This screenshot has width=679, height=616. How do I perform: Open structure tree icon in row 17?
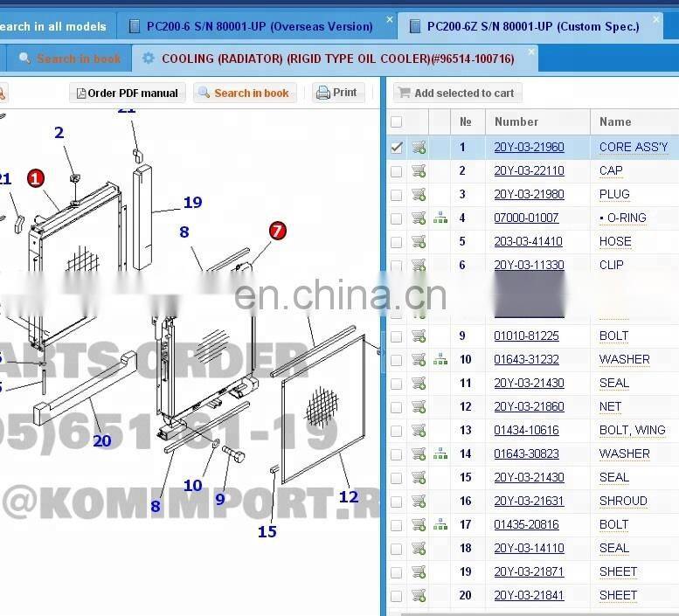point(440,524)
